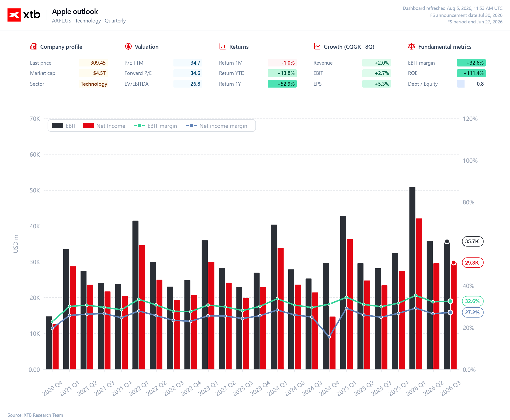Click the EPS row label
This screenshot has width=510, height=420.
(318, 84)
